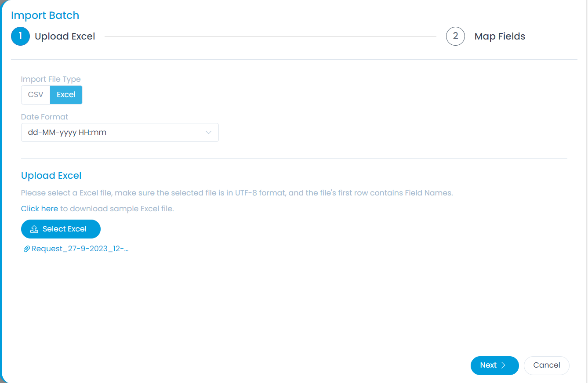Image resolution: width=588 pixels, height=383 pixels.
Task: Click the paperclip attachment icon
Action: click(x=26, y=249)
